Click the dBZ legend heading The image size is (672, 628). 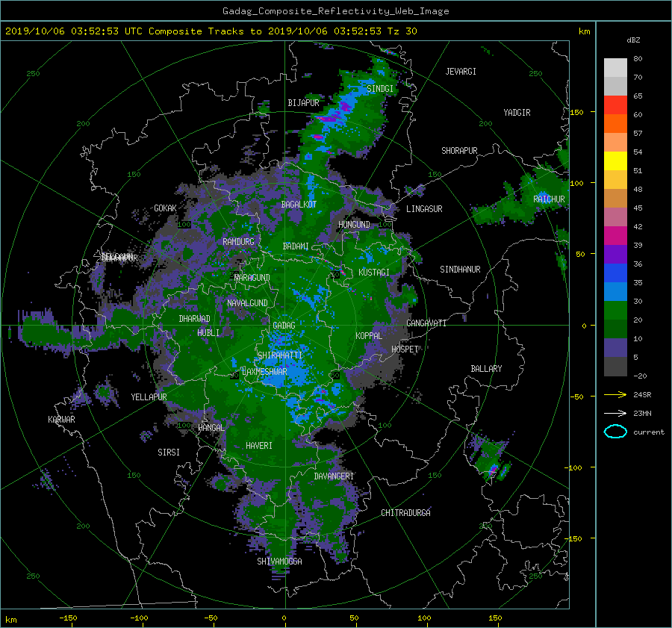[633, 40]
